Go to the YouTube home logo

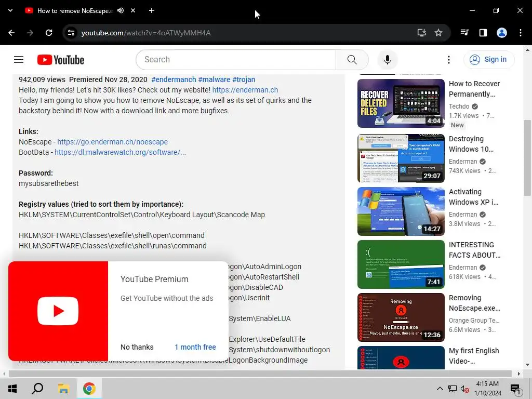coord(61,60)
